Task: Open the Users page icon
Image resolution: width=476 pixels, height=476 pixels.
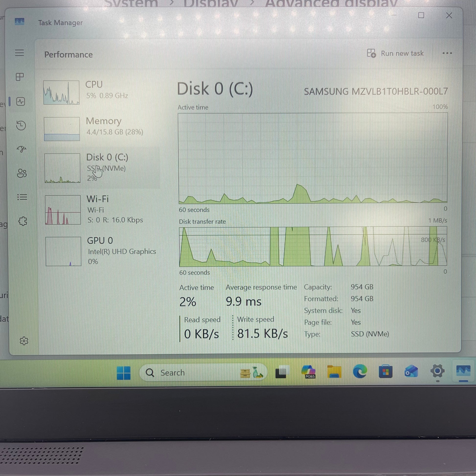Action: (x=22, y=173)
